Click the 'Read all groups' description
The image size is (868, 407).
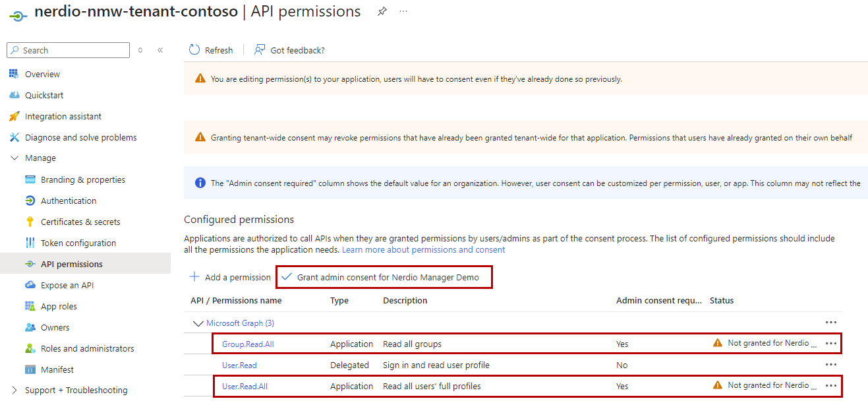coord(412,344)
